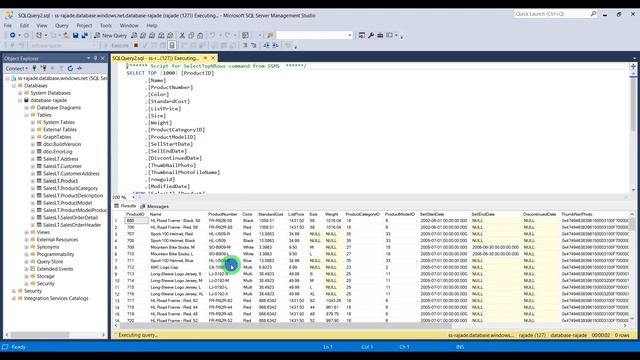
Task: Click the Save icon in toolbar
Action: (76, 36)
